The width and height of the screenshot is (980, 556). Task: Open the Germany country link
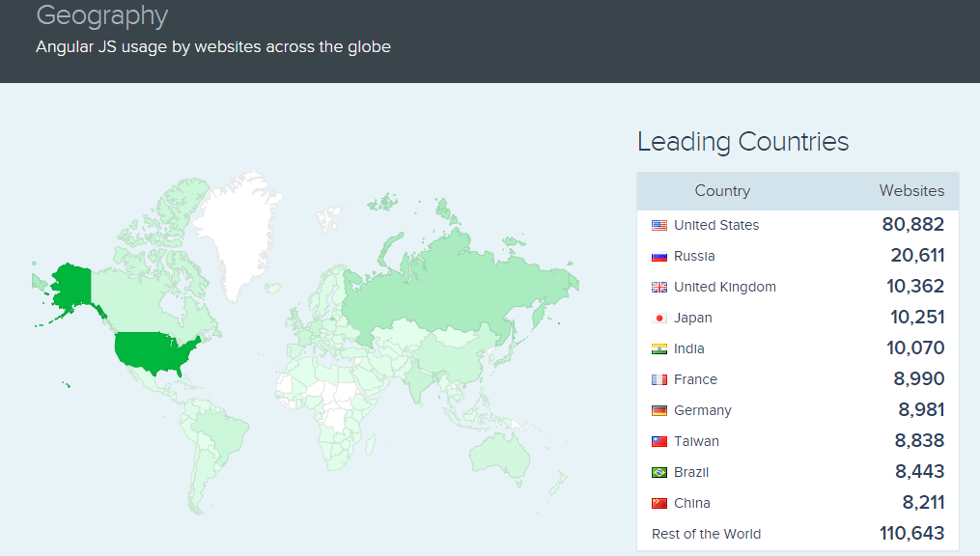pyautogui.click(x=702, y=410)
